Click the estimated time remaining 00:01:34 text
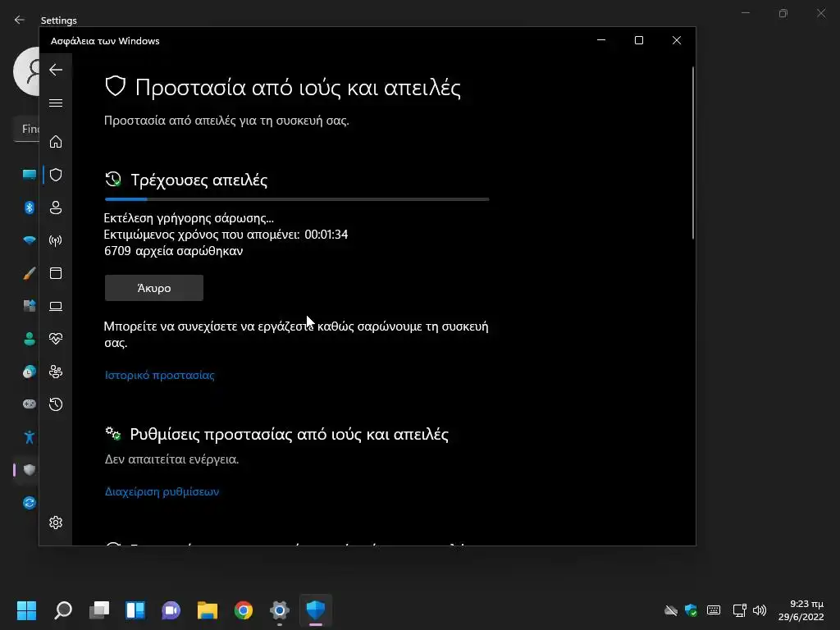The image size is (840, 630). coord(226,235)
